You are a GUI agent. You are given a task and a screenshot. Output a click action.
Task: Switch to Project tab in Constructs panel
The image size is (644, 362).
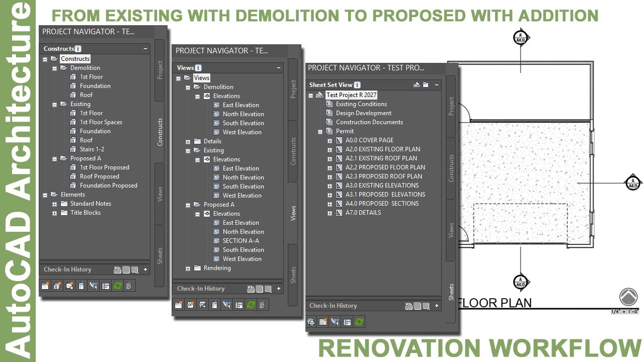[x=160, y=70]
